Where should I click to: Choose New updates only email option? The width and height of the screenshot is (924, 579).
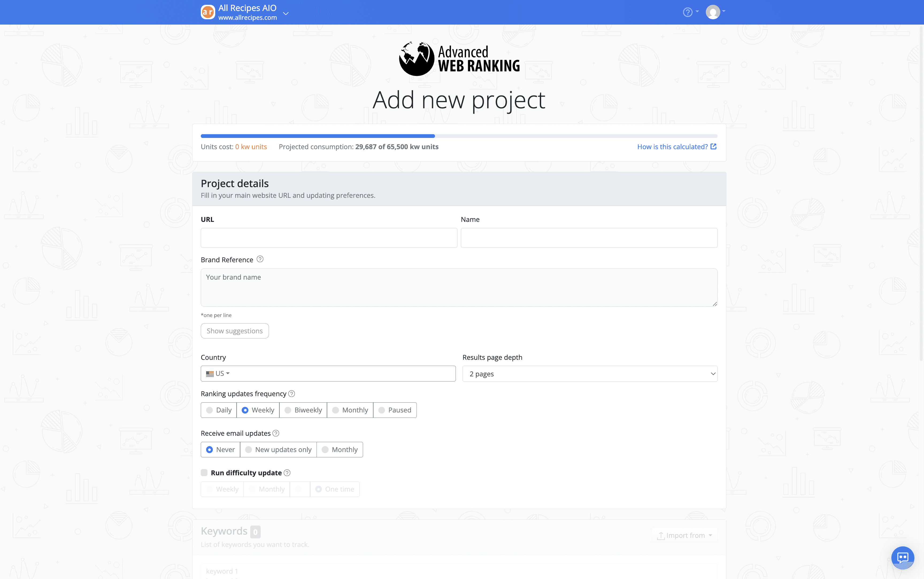click(278, 450)
